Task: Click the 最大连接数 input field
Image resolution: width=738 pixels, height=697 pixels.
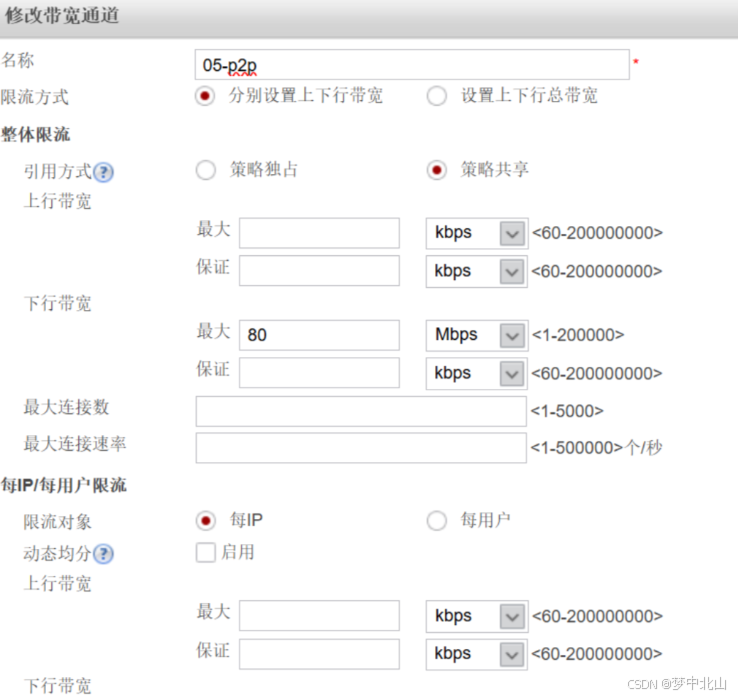Action: (361, 411)
